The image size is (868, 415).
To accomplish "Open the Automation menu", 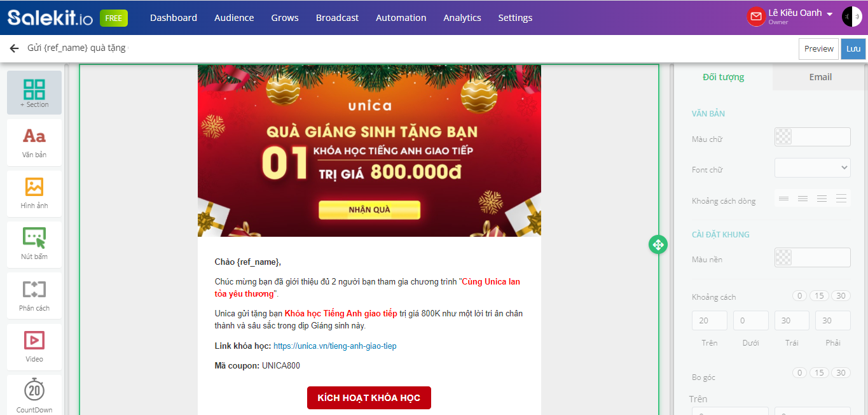I will (401, 18).
